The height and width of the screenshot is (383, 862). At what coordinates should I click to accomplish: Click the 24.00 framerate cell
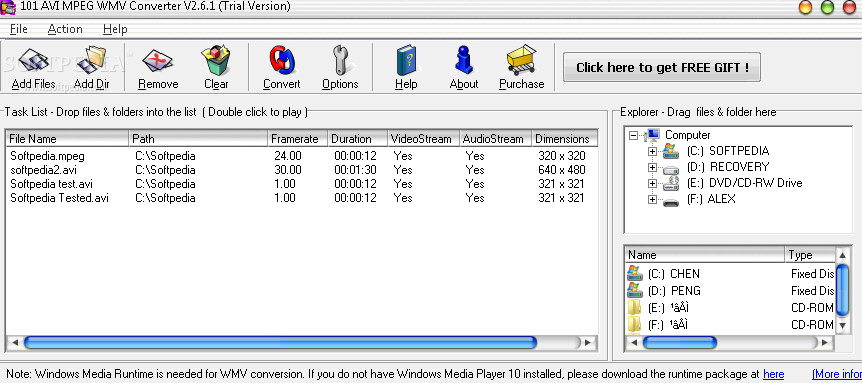pos(288,156)
